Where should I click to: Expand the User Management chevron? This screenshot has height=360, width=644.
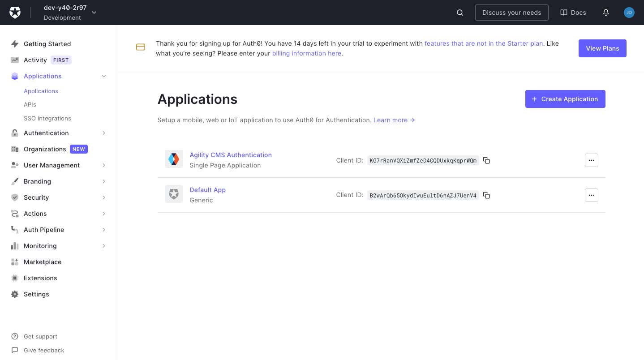coord(104,165)
